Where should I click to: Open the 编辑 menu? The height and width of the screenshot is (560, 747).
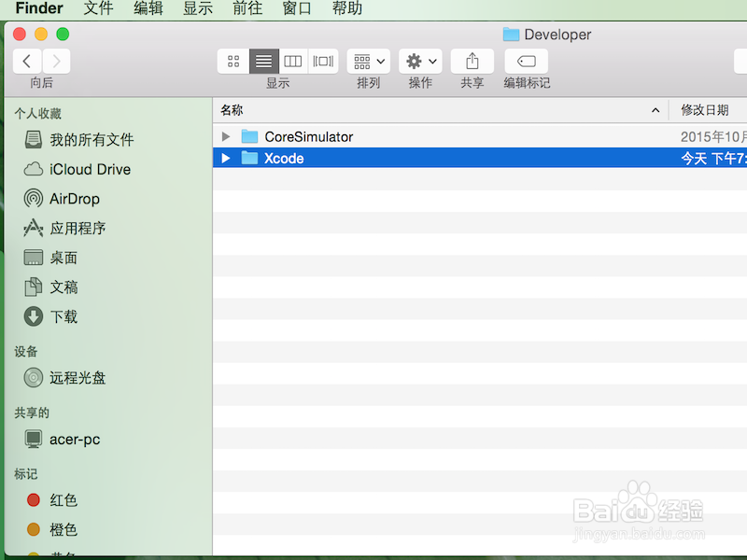[148, 8]
